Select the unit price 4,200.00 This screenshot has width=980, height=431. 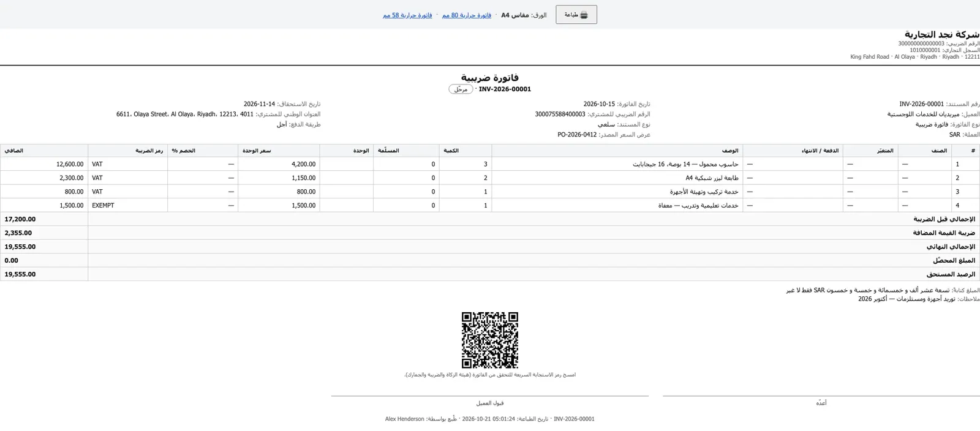click(x=303, y=164)
